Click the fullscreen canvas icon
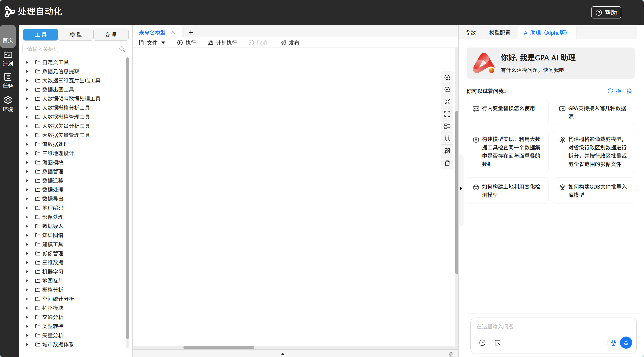This screenshot has height=357, width=644. coord(447,114)
